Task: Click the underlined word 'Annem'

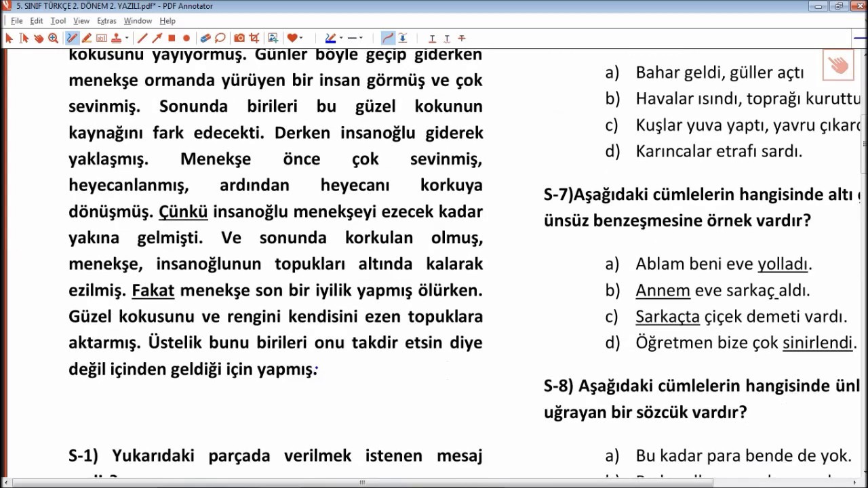Action: point(663,291)
